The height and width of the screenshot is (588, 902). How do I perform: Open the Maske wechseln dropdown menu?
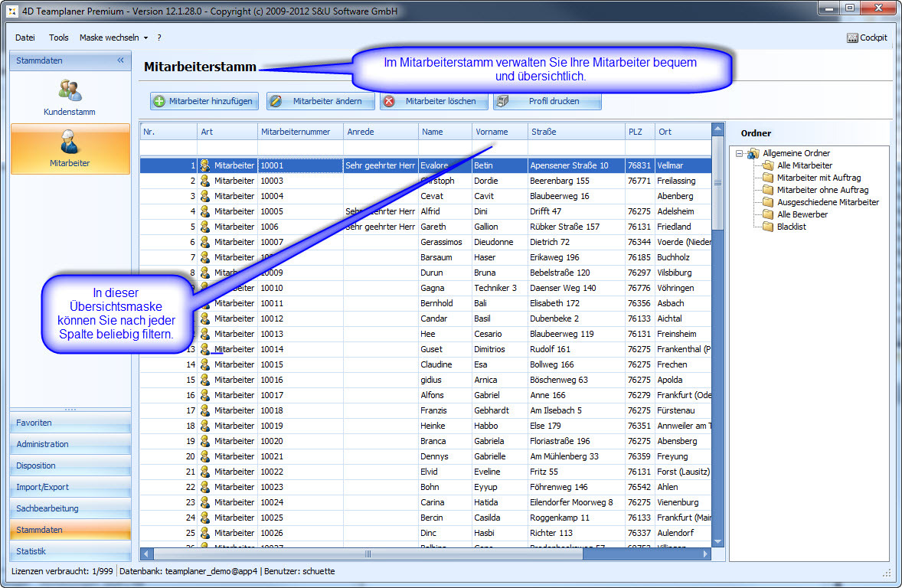113,38
